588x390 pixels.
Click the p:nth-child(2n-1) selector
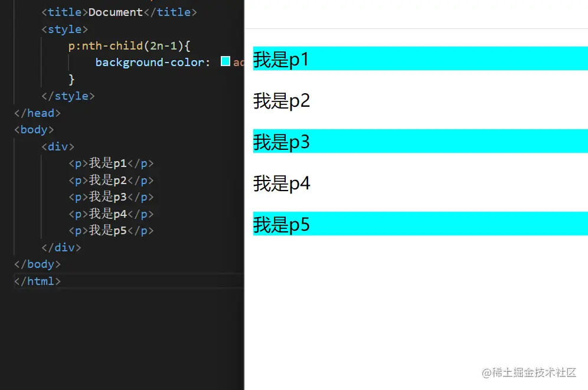coord(129,45)
